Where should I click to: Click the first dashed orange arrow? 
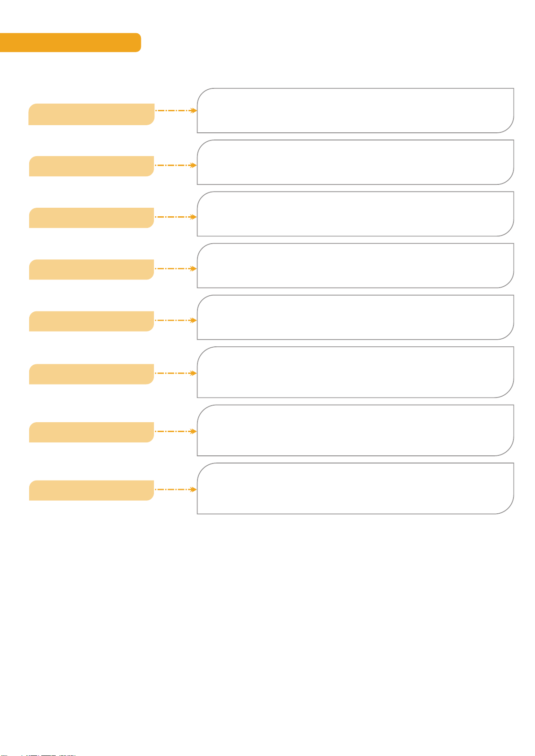[x=176, y=110]
